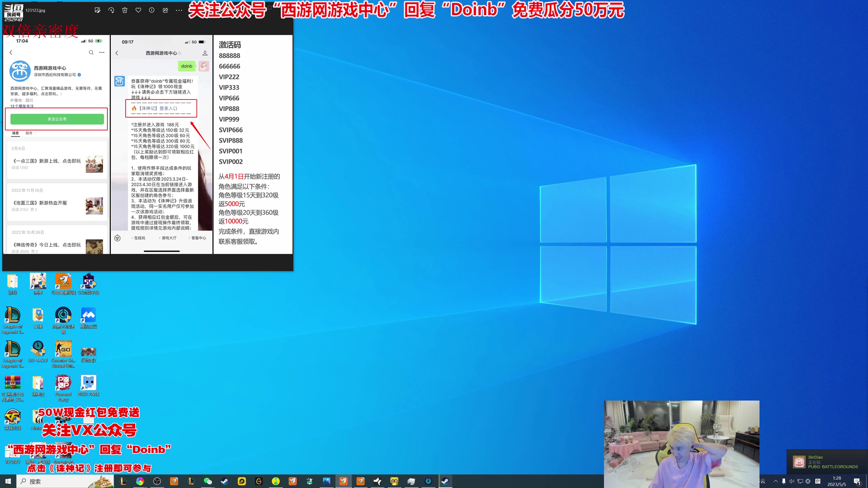Show file info for 123123.jpg
868x488 pixels.
152,10
